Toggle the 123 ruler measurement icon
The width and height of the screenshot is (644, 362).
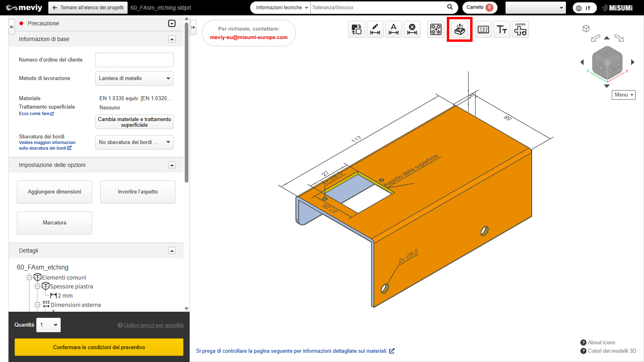tap(483, 29)
